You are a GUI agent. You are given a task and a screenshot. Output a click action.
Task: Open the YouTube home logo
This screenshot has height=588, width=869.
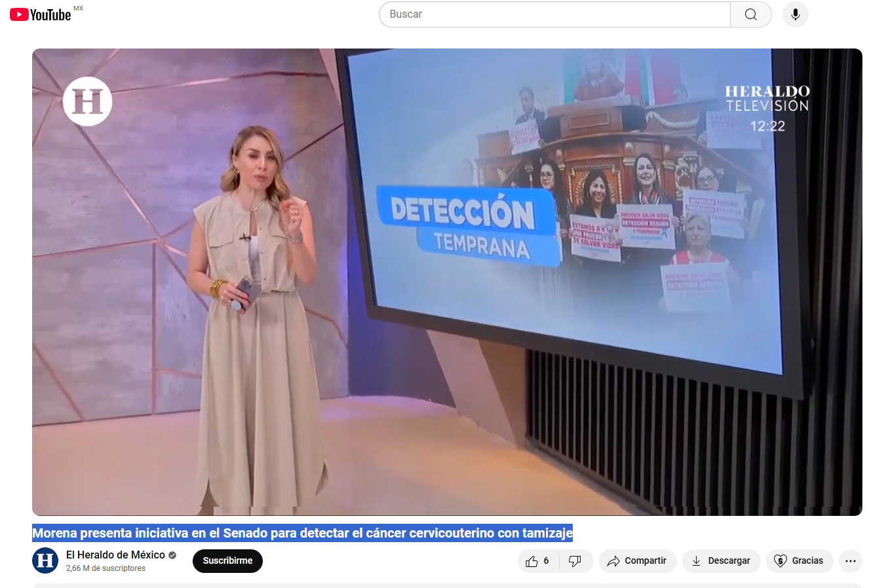[x=41, y=14]
